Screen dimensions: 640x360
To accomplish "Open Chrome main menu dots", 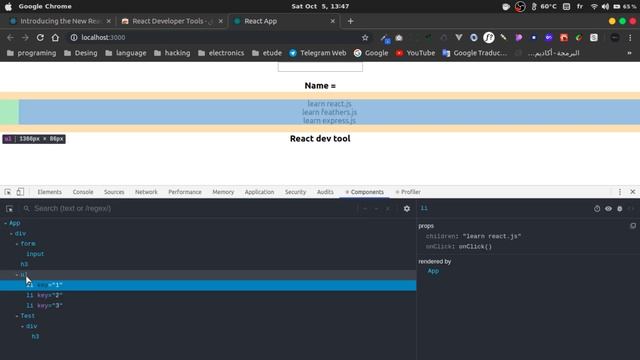I will (x=630, y=38).
